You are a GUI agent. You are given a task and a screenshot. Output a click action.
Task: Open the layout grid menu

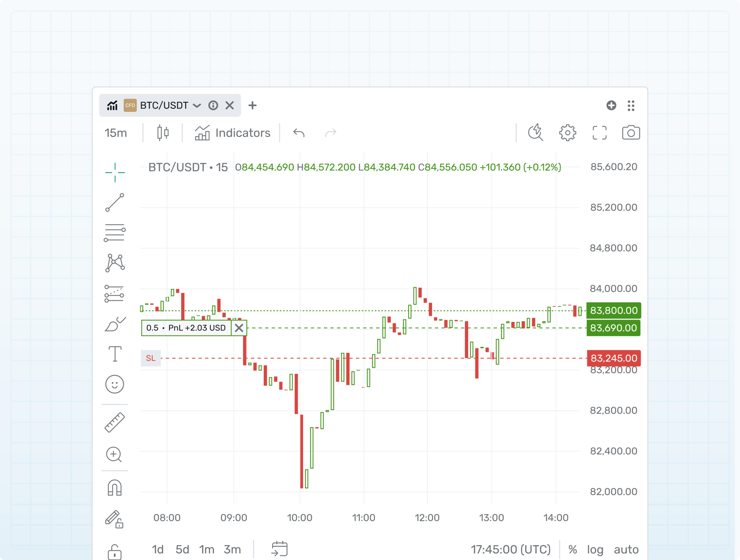631,106
